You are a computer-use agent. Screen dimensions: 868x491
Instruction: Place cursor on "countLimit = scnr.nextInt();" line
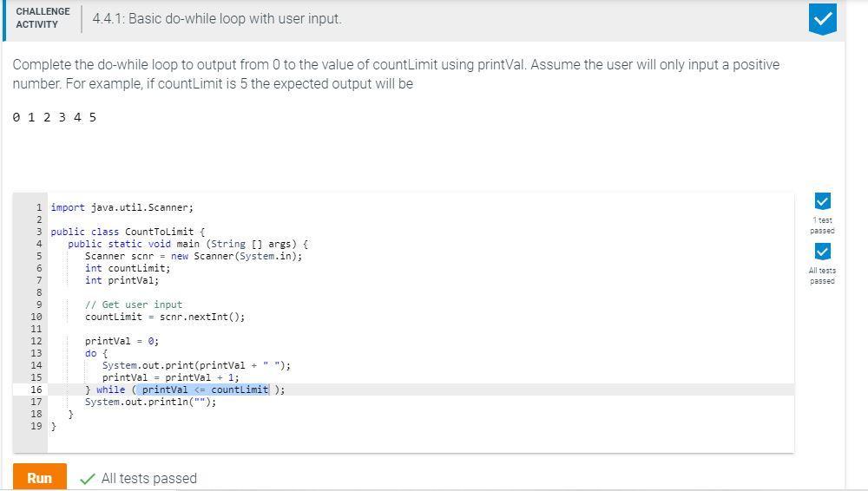click(x=165, y=317)
